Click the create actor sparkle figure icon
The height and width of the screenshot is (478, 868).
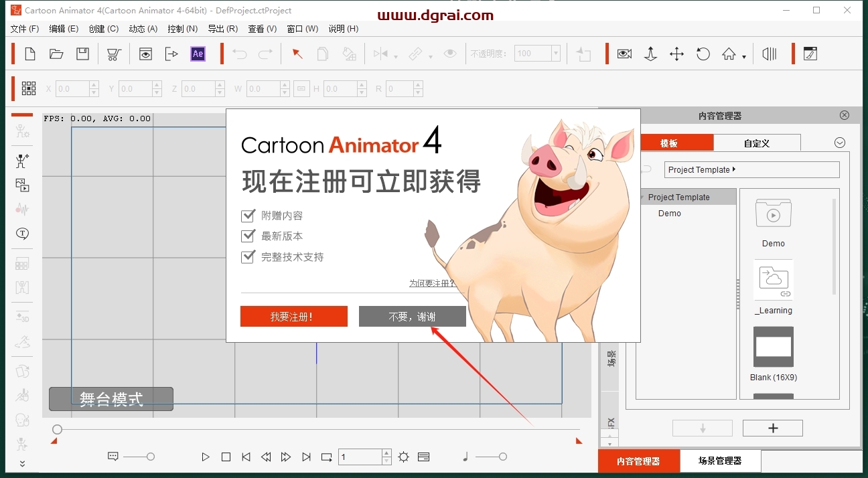click(x=22, y=161)
